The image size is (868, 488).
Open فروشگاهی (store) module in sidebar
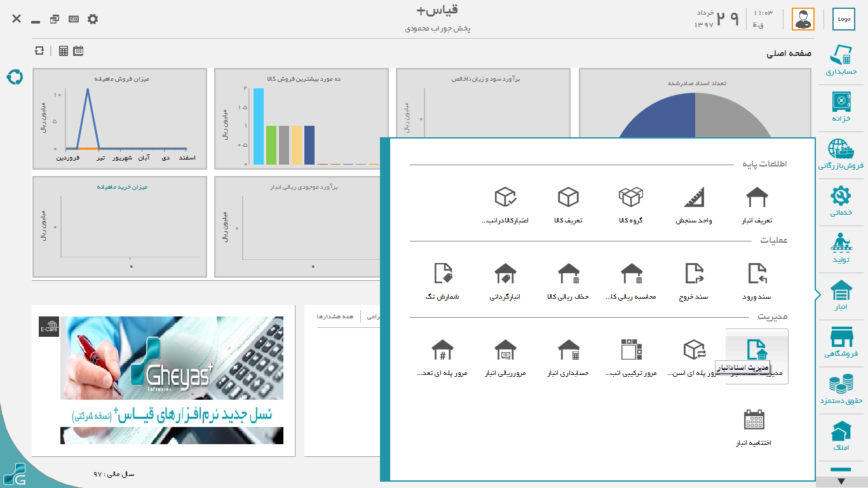click(841, 342)
